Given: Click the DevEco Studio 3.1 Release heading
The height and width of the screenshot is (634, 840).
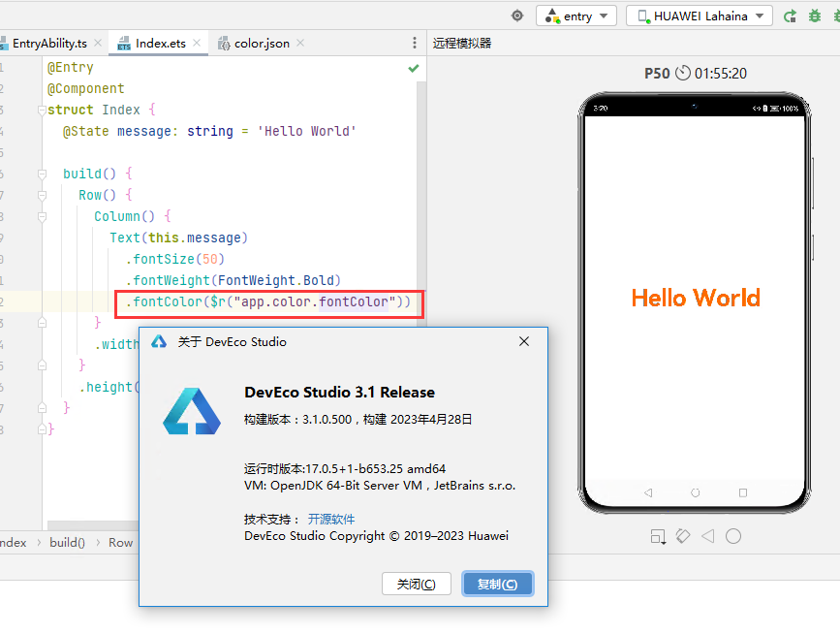Looking at the screenshot, I should (340, 393).
